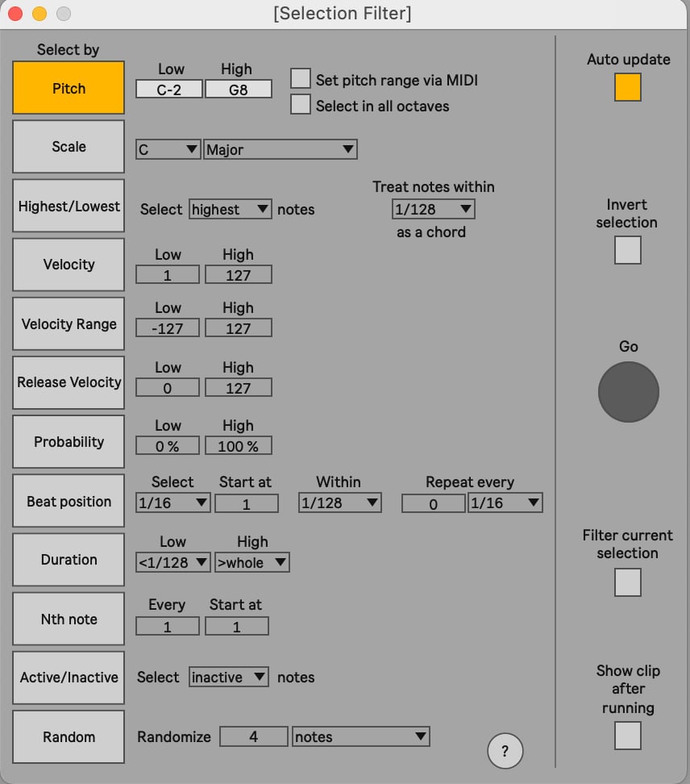Click the Repeat every 0 number field
690x784 pixels.
tap(433, 503)
